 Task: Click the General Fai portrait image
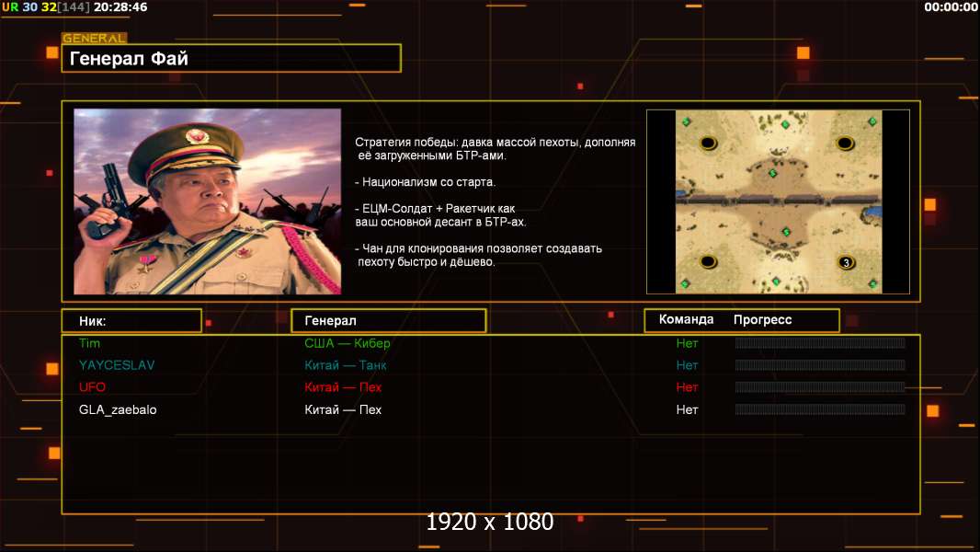tap(208, 201)
